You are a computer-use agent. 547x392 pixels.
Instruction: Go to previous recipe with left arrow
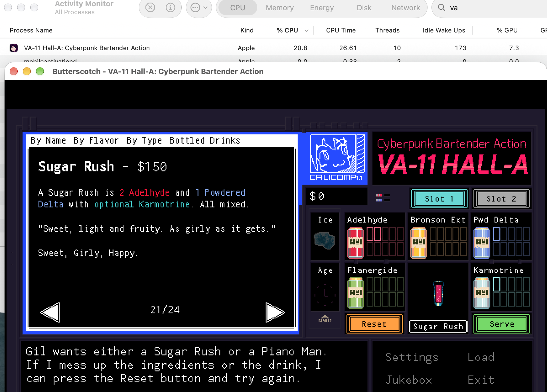50,312
